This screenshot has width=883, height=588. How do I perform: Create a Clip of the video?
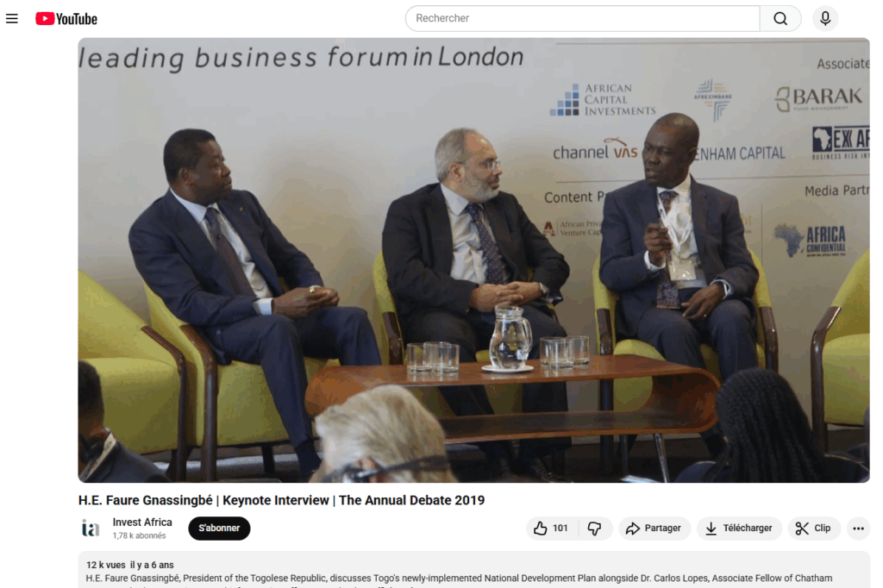[814, 529]
